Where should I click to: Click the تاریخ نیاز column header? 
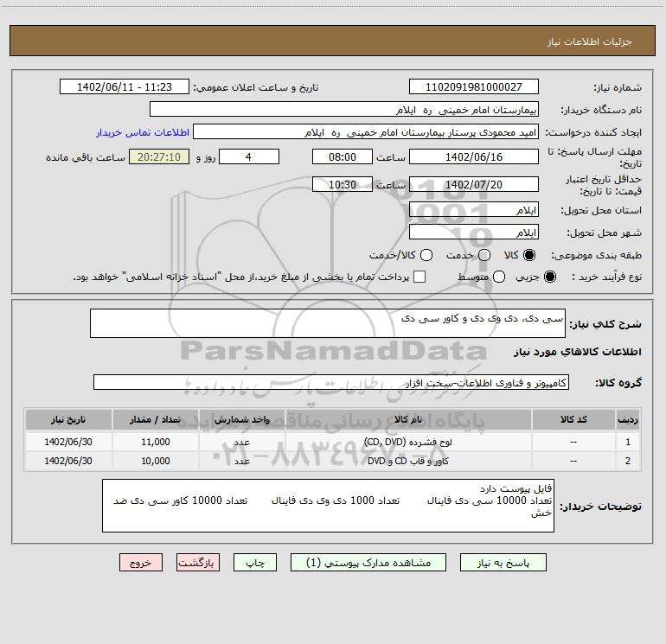click(x=68, y=419)
